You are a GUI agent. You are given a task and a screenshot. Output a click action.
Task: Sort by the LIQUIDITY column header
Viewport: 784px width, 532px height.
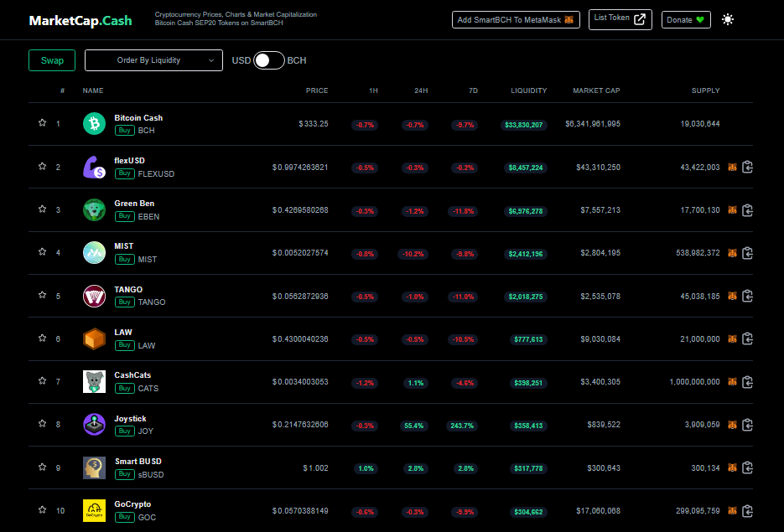[x=528, y=90]
